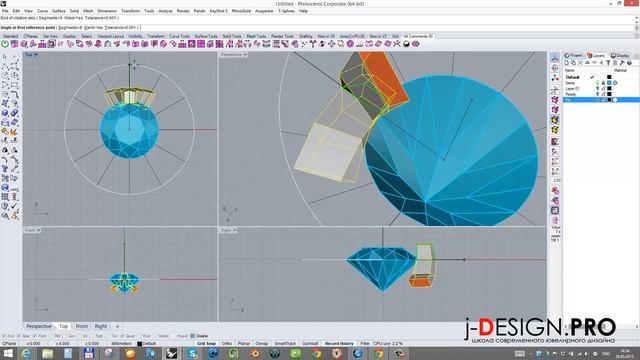Select the Right viewport tab
The image size is (640, 360).
pos(101,326)
